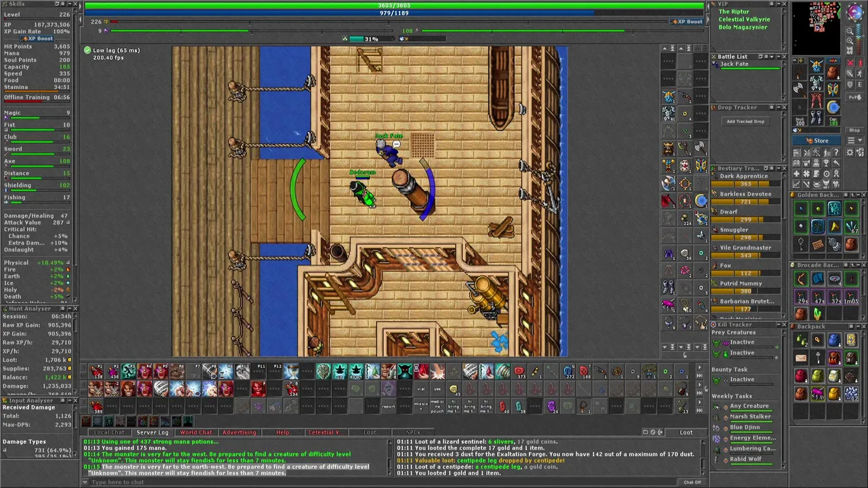Toggle the sword attack mode icon
Viewport: 868px width, 488px height.
tap(850, 73)
